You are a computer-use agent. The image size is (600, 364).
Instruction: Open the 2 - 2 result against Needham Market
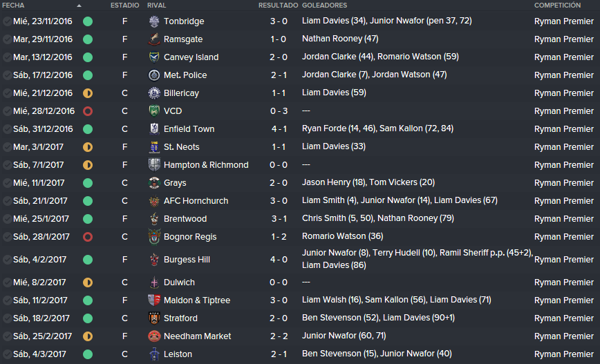279,336
